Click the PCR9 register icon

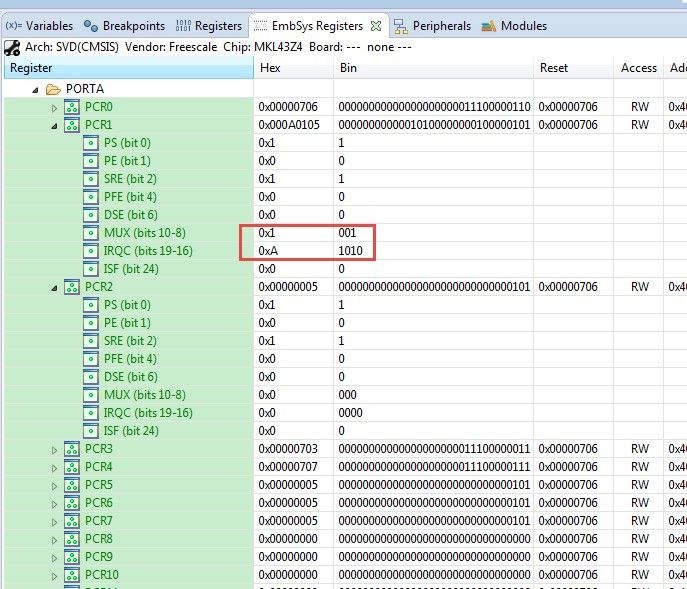(x=72, y=557)
